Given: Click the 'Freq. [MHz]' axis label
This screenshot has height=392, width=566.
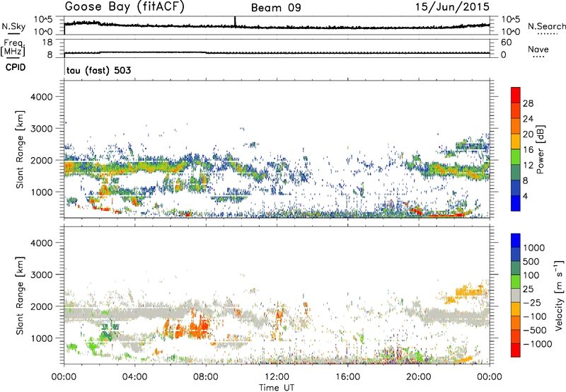Looking at the screenshot, I should (x=14, y=47).
